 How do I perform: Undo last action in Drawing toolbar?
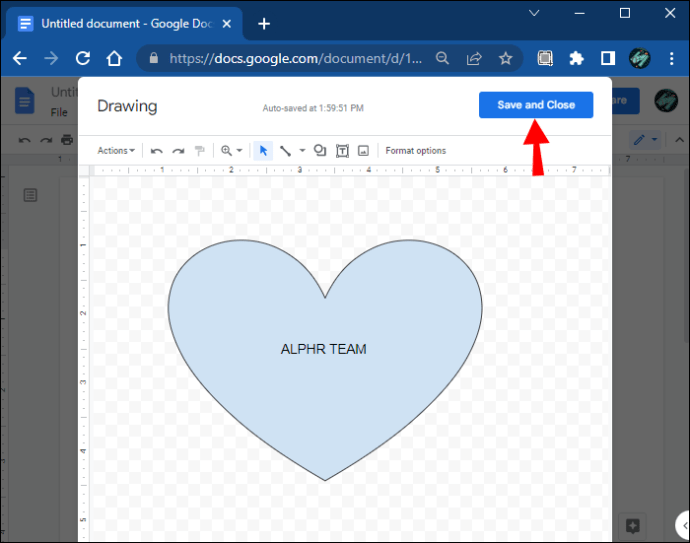click(157, 151)
